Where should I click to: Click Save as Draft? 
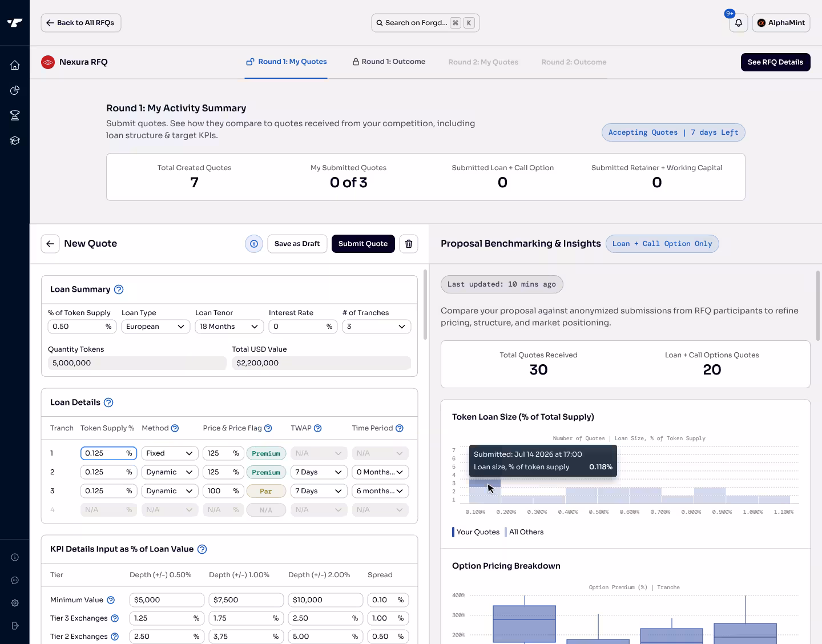(x=297, y=244)
